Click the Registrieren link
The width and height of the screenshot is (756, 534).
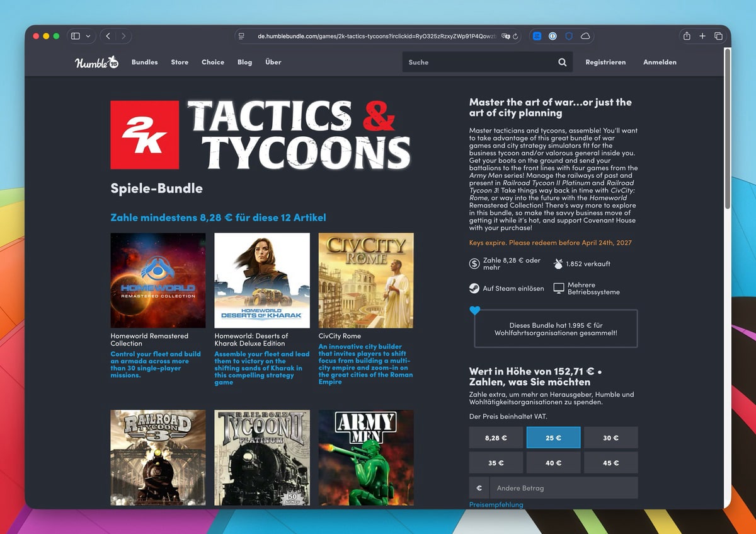(605, 62)
